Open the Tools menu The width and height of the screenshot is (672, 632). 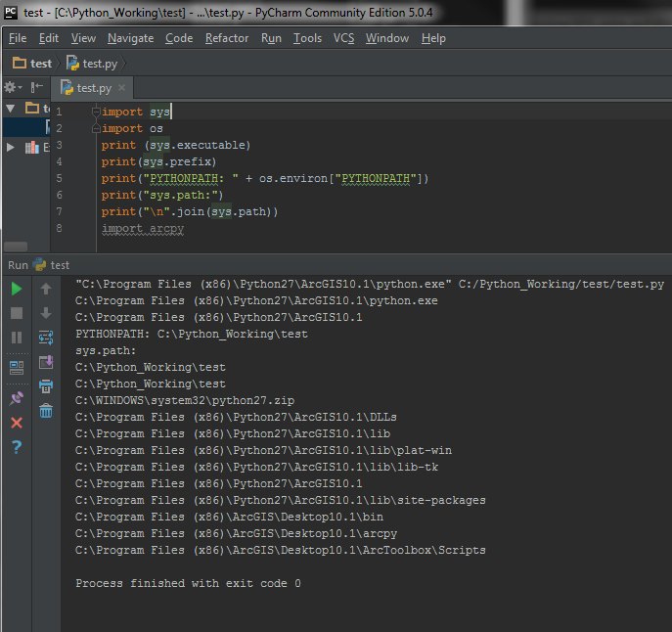[307, 38]
